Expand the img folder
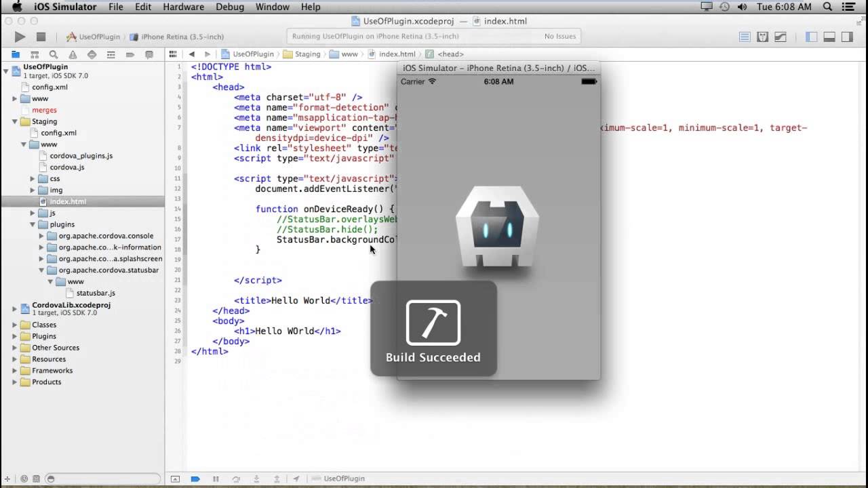The width and height of the screenshot is (868, 488). pyautogui.click(x=33, y=190)
